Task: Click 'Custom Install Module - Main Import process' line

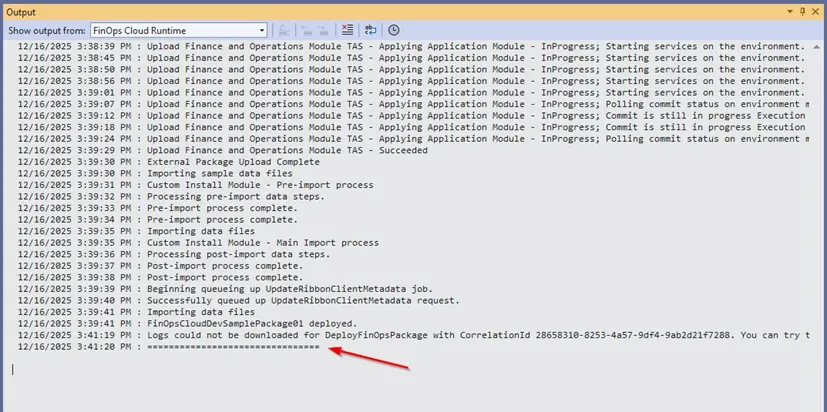Action: pyautogui.click(x=198, y=243)
